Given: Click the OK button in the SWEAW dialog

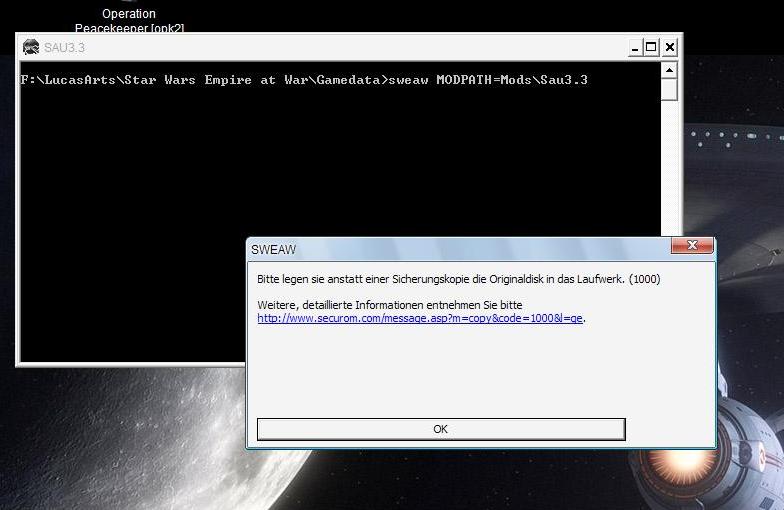Looking at the screenshot, I should 440,429.
